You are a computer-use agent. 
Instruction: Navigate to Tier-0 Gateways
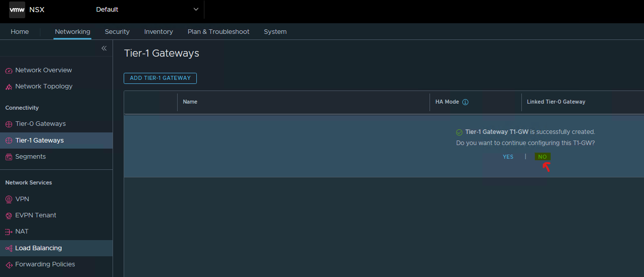click(40, 124)
